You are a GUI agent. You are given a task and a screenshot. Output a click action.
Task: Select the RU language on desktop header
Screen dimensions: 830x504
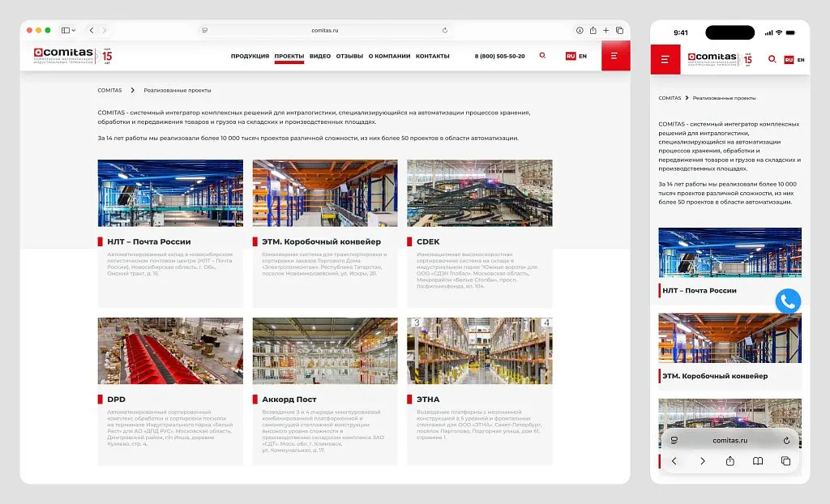click(x=571, y=56)
